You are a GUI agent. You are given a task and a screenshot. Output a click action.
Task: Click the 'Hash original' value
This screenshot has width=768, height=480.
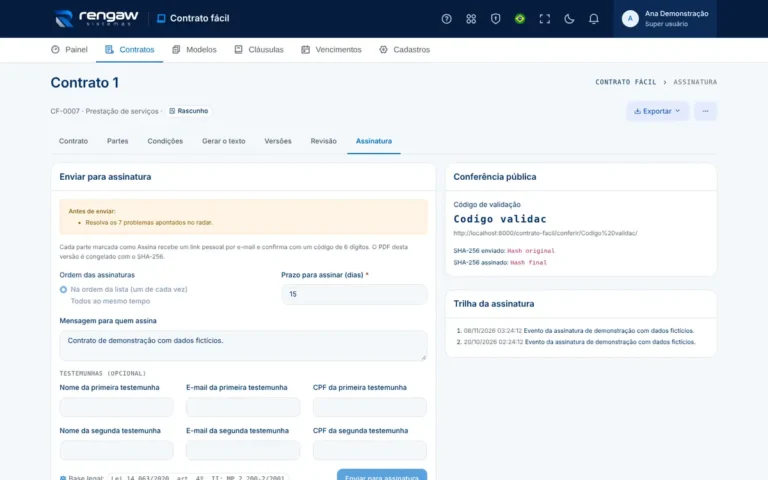pos(531,251)
